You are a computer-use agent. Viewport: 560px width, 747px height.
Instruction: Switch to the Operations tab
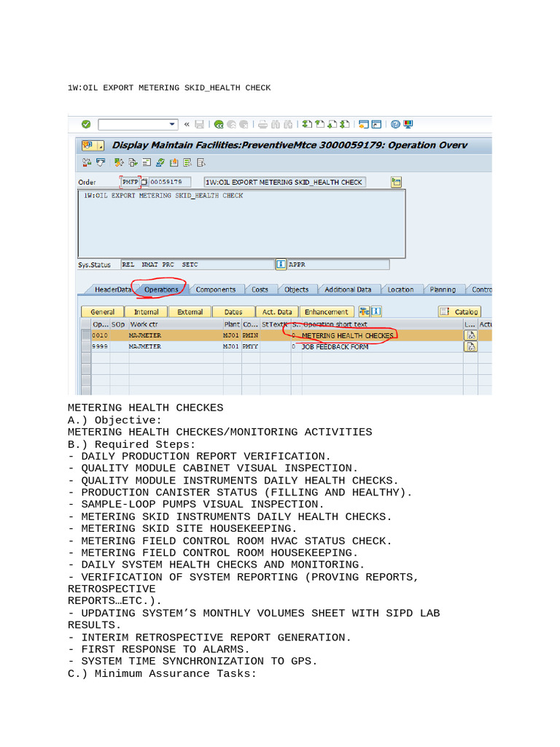point(161,290)
